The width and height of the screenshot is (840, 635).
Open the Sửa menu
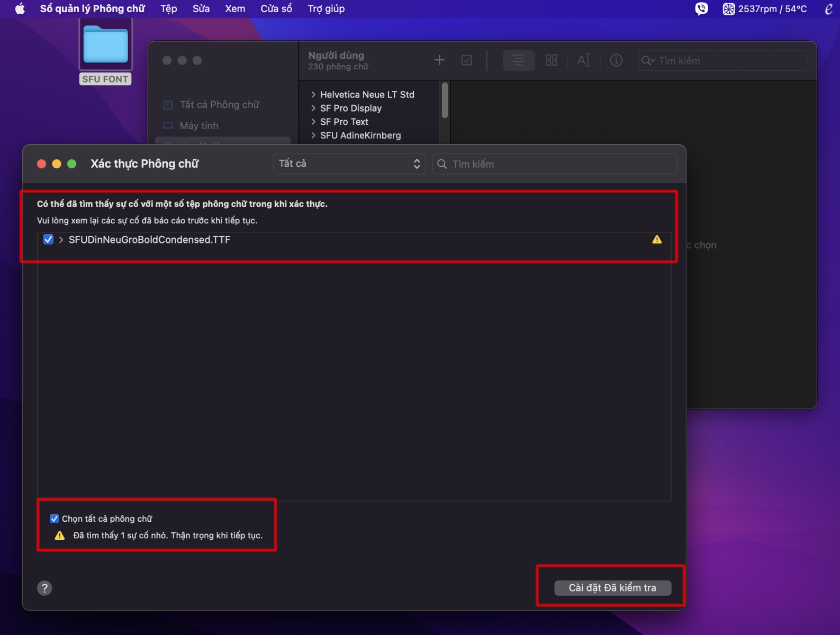click(x=201, y=8)
